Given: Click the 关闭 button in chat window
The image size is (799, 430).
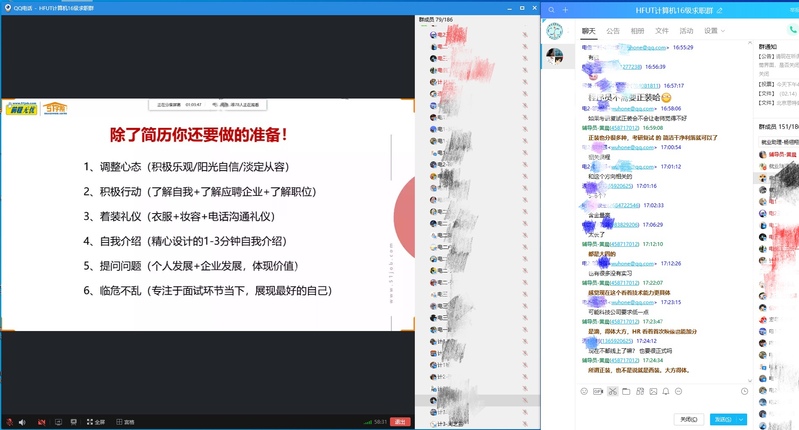Looking at the screenshot, I should pos(689,419).
